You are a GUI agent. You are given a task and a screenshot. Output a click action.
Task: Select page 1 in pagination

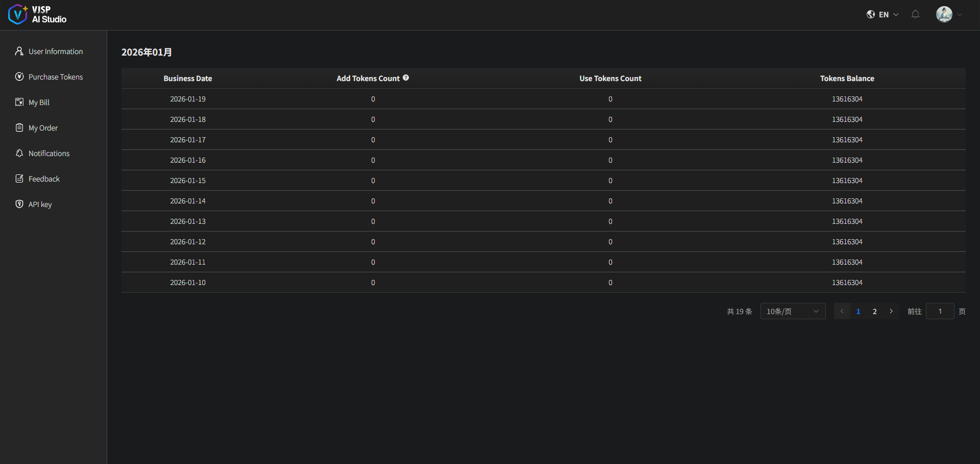pos(858,311)
